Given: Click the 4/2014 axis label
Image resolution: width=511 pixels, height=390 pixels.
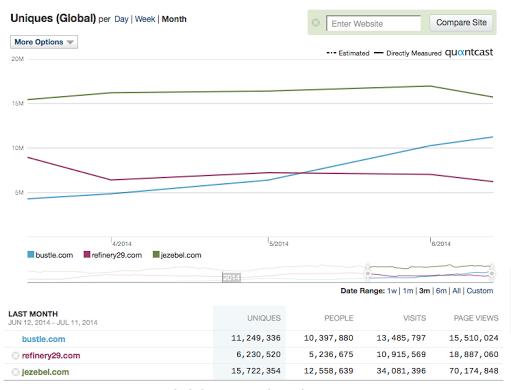Looking at the screenshot, I should click(x=122, y=244).
